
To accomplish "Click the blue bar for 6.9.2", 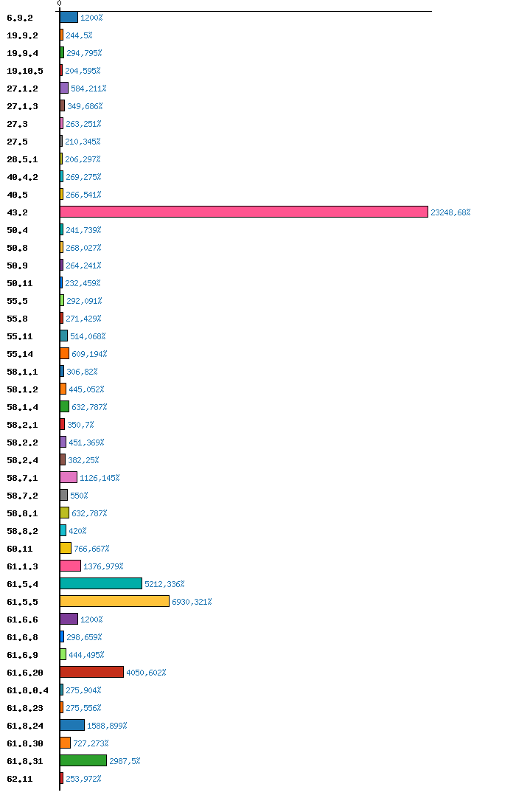I will (x=69, y=18).
